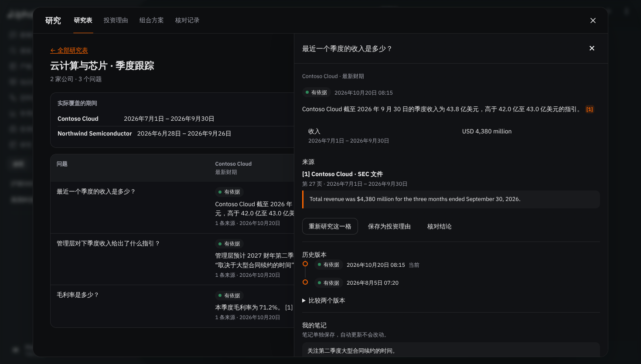
Task: Click Northwind Semiconductor in the coverage period box
Action: [x=95, y=133]
